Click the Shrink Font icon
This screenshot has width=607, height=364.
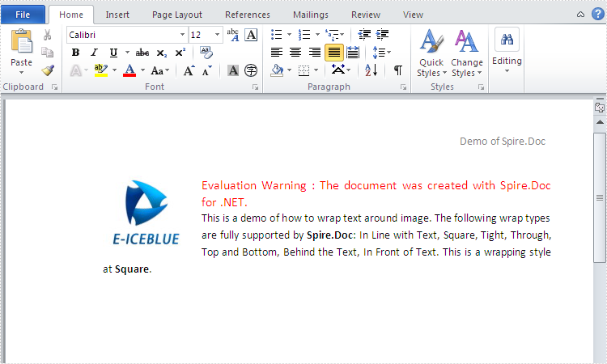207,70
